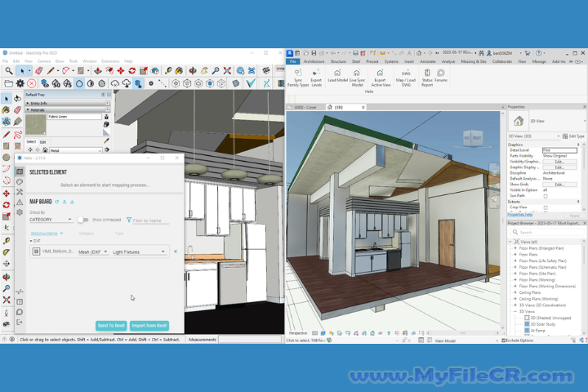Open the Group By CATEGORY dropdown

[x=51, y=220]
